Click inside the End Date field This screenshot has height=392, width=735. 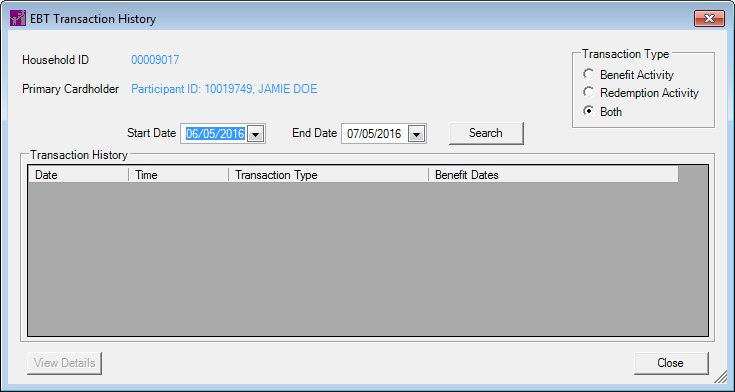point(374,134)
